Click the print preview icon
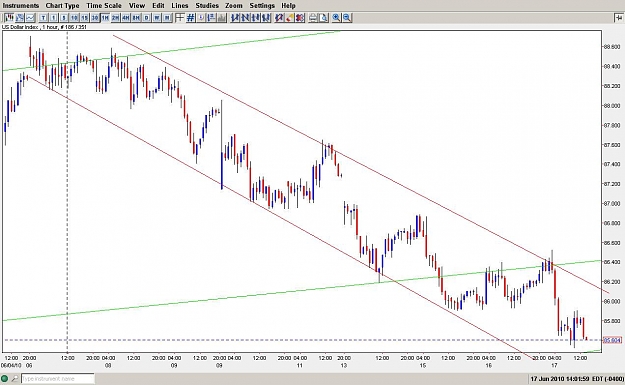 click(x=323, y=18)
